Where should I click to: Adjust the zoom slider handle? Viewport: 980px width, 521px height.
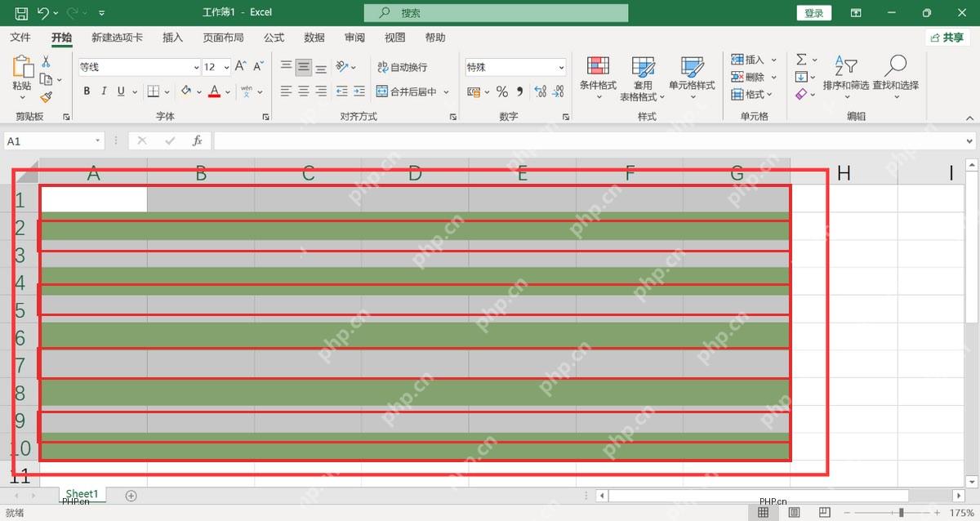[901, 512]
